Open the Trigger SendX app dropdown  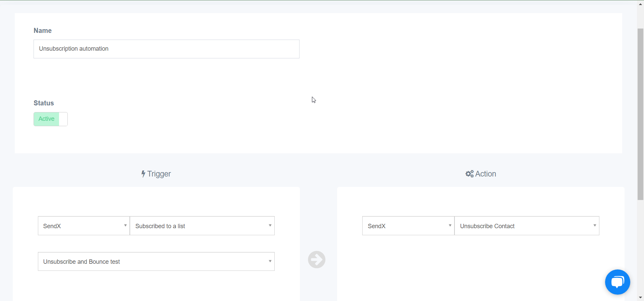coord(84,226)
